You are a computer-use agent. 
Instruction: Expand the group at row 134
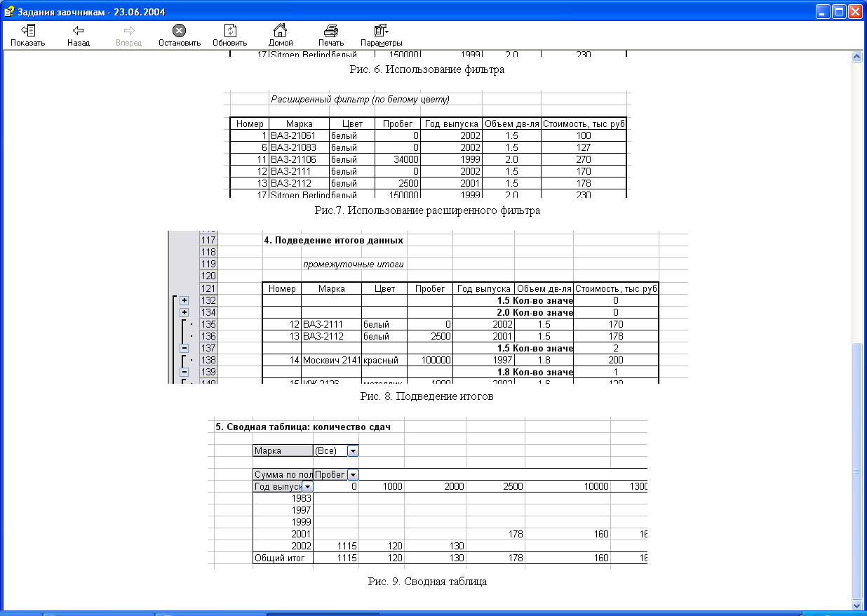(184, 312)
